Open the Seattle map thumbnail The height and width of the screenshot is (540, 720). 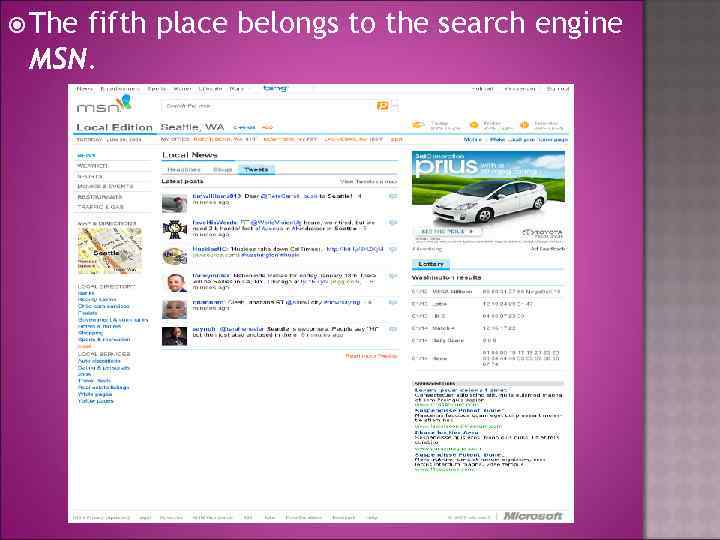(110, 251)
